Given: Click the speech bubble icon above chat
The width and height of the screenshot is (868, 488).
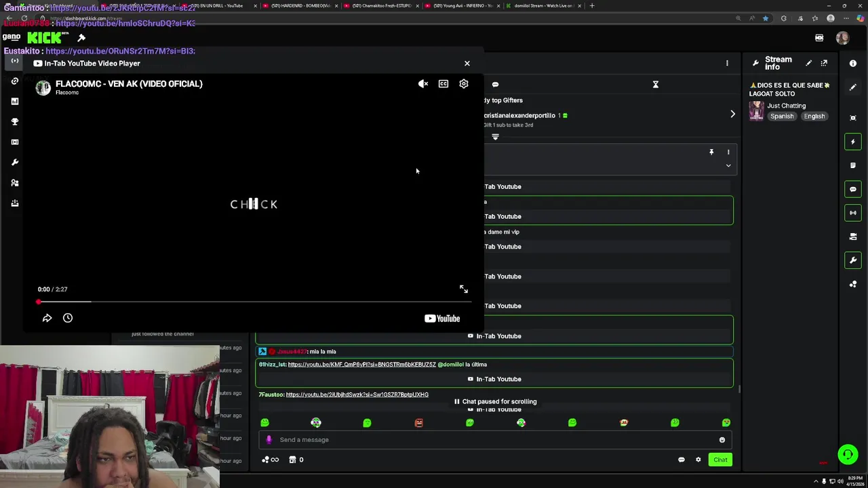Looking at the screenshot, I should tap(495, 85).
